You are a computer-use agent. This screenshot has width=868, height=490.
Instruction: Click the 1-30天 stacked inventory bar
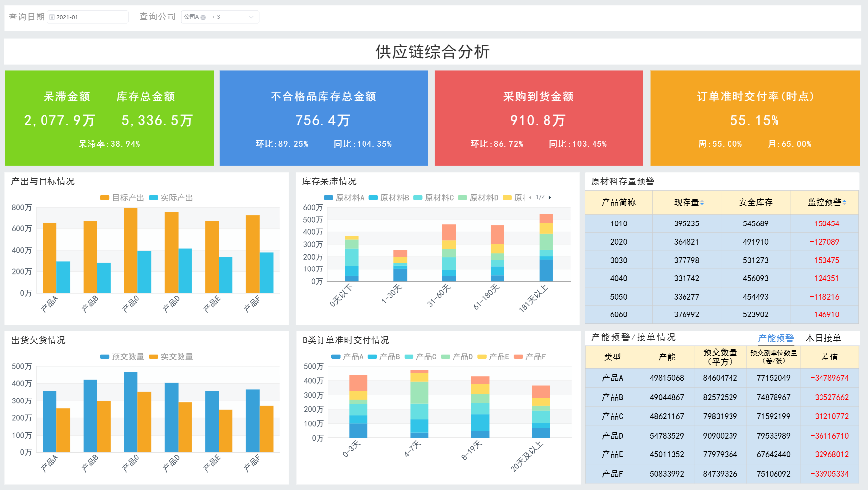(400, 266)
